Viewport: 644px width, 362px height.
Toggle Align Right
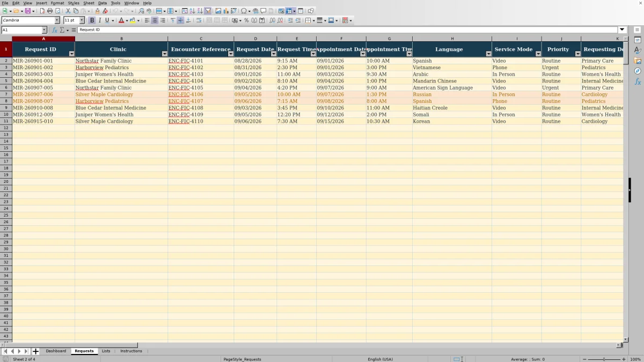pyautogui.click(x=162, y=20)
